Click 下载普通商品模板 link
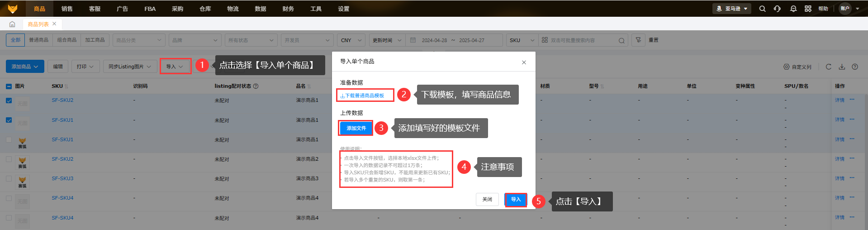 tap(362, 96)
